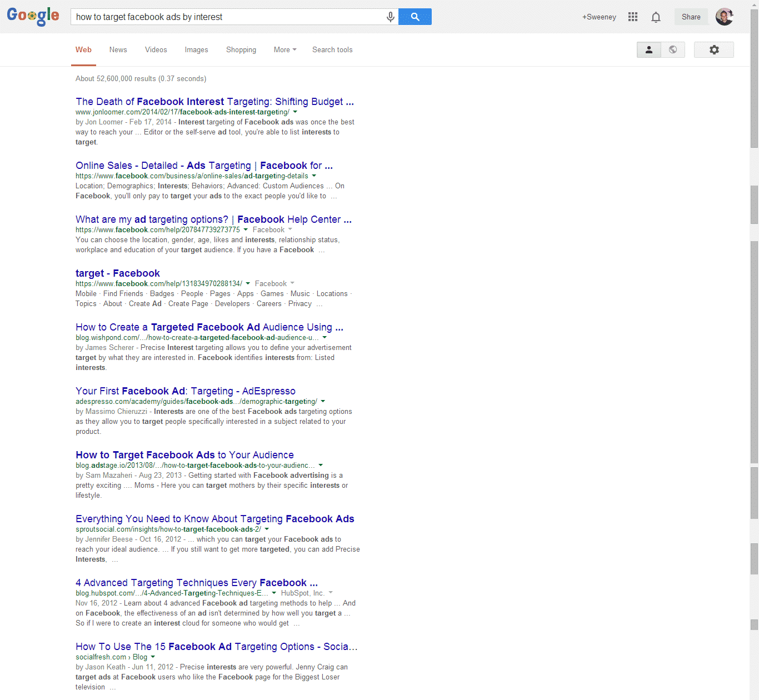Expand arrow next to help/131834970288134 URL
Viewport: 759px width, 700px height.
tap(248, 284)
